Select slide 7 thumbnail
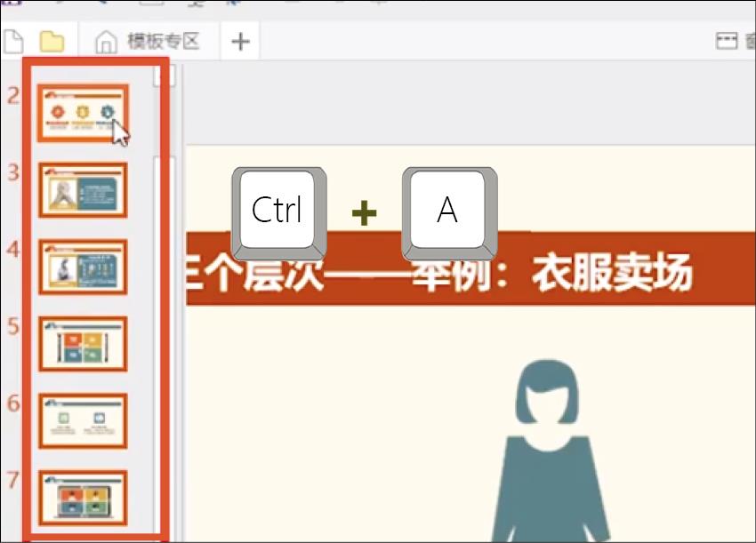 point(83,497)
